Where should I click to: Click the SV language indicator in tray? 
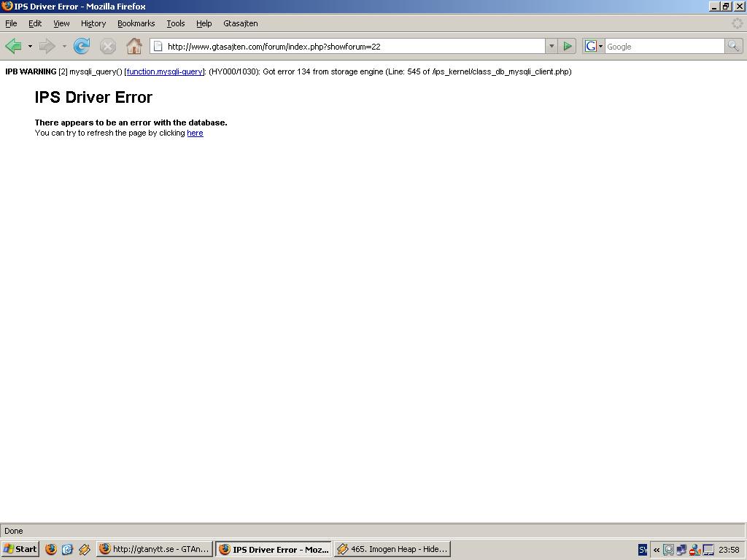click(x=642, y=550)
